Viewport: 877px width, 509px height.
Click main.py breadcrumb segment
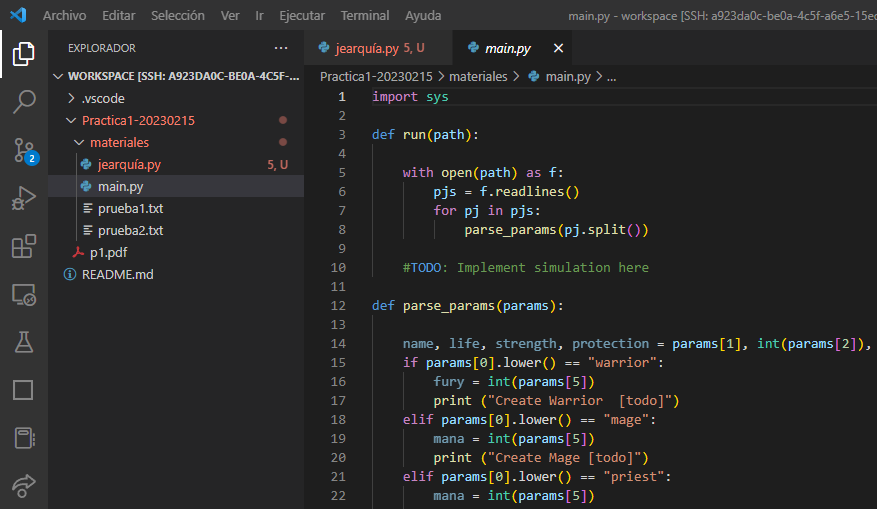(568, 77)
